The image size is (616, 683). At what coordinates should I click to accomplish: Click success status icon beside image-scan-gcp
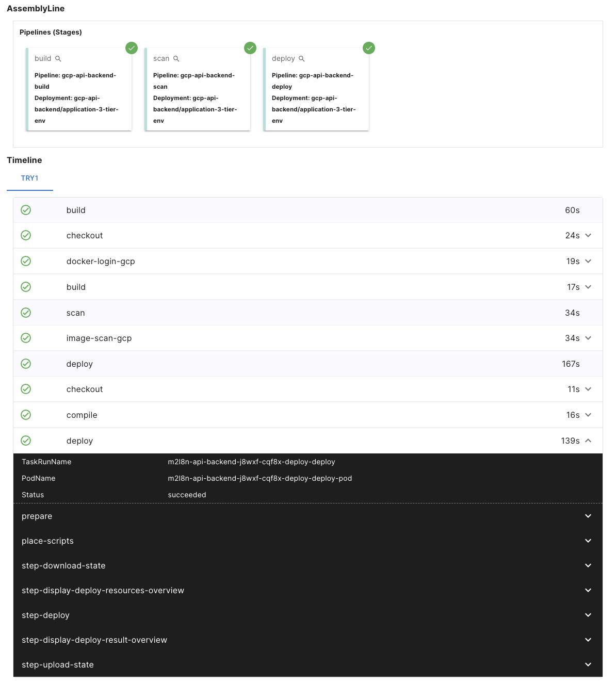(x=26, y=338)
